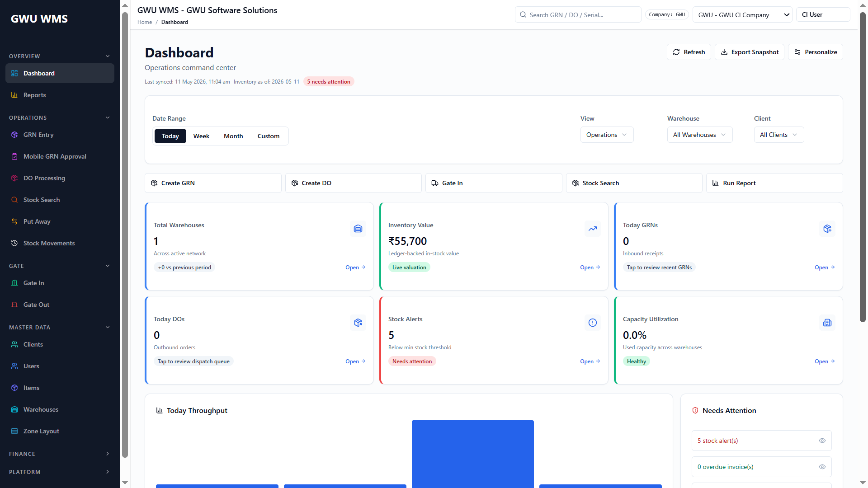868x488 pixels.
Task: Click the warehouse icon on Total Warehouses card
Action: 358,229
